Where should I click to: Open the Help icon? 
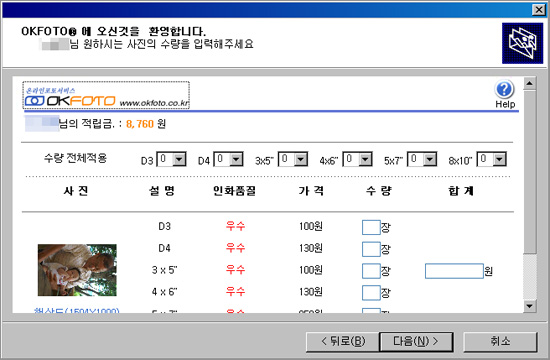tap(504, 94)
